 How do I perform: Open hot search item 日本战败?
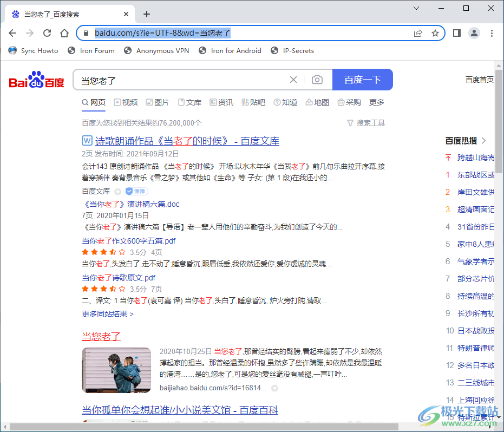coord(476,331)
